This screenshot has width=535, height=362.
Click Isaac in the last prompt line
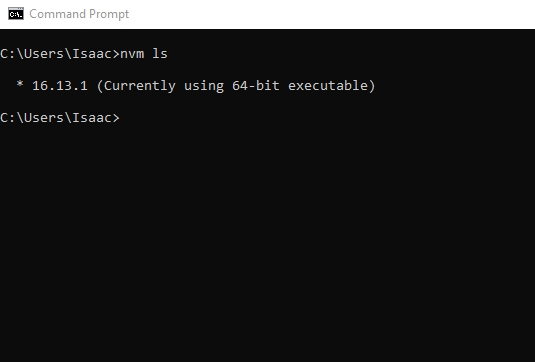pyautogui.click(x=92, y=118)
